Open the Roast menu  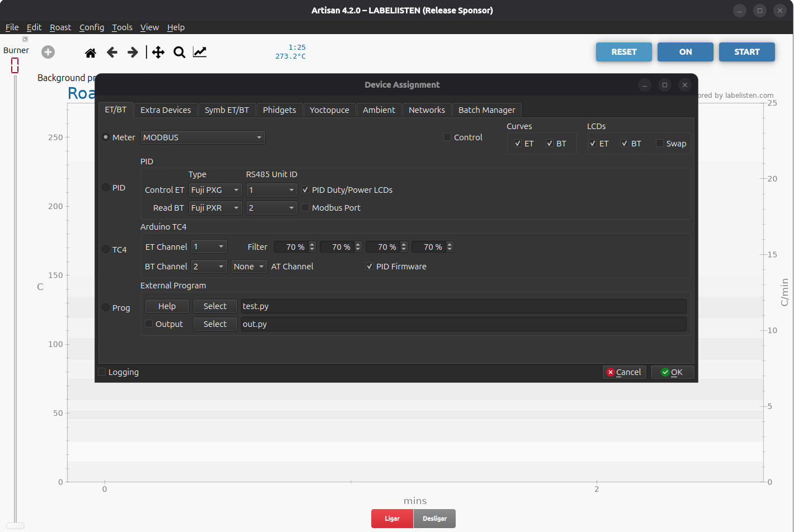[60, 27]
